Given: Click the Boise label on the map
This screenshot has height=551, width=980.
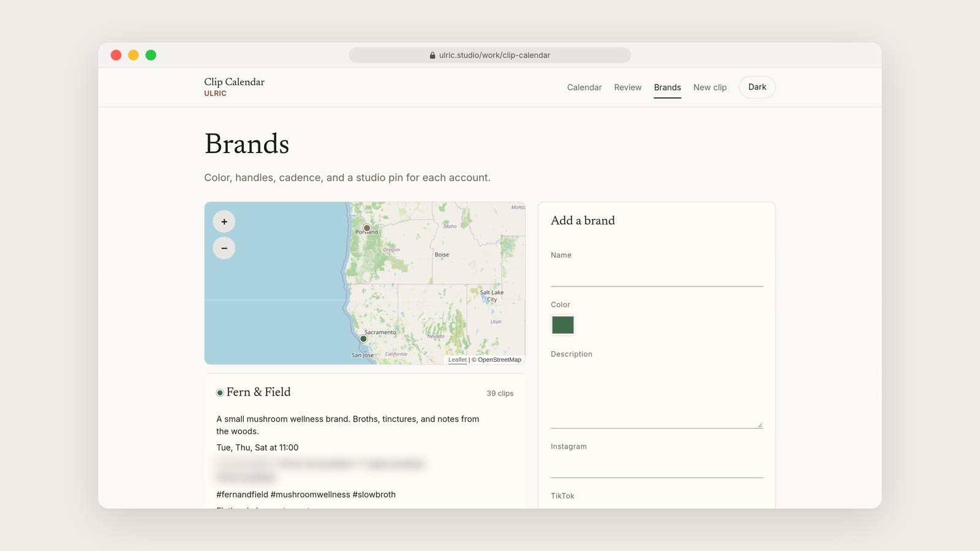Looking at the screenshot, I should (442, 255).
